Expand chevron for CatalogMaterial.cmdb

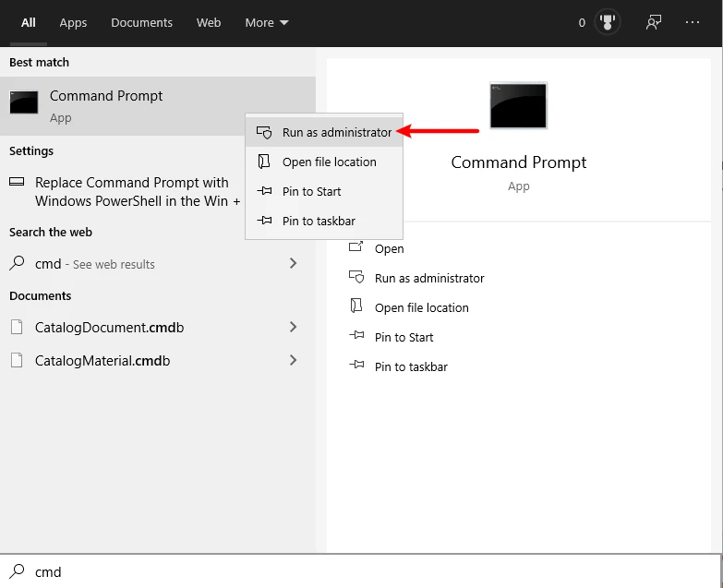click(293, 360)
